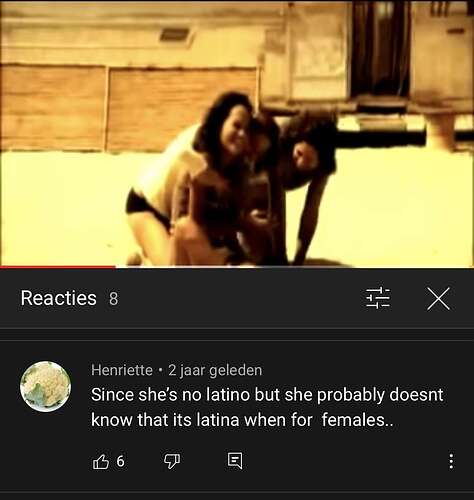Screen dimensions: 474x500
Task: Open the Henriette username link
Action: tap(122, 370)
